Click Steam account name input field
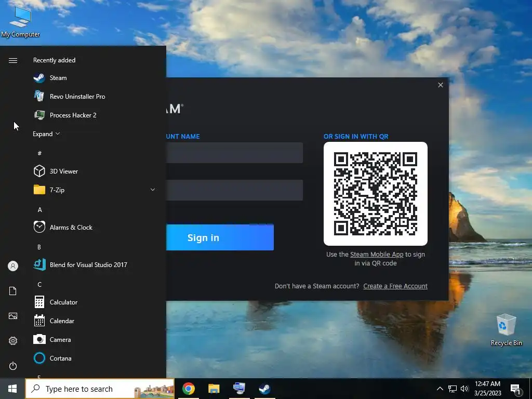This screenshot has width=532, height=399. (x=234, y=153)
